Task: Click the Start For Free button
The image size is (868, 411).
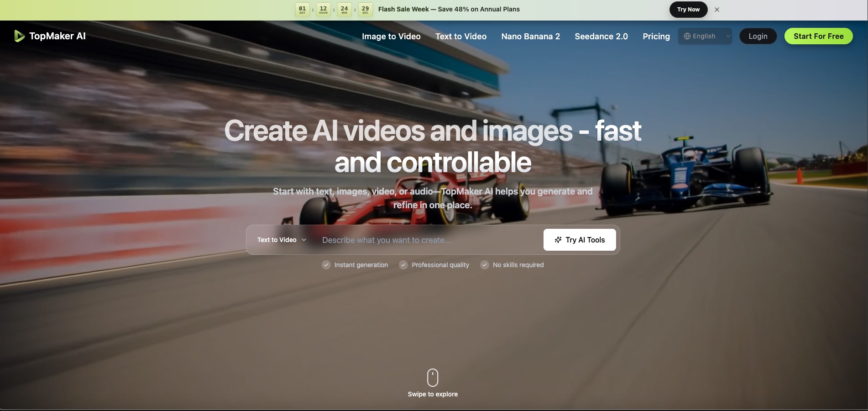Action: pos(818,36)
